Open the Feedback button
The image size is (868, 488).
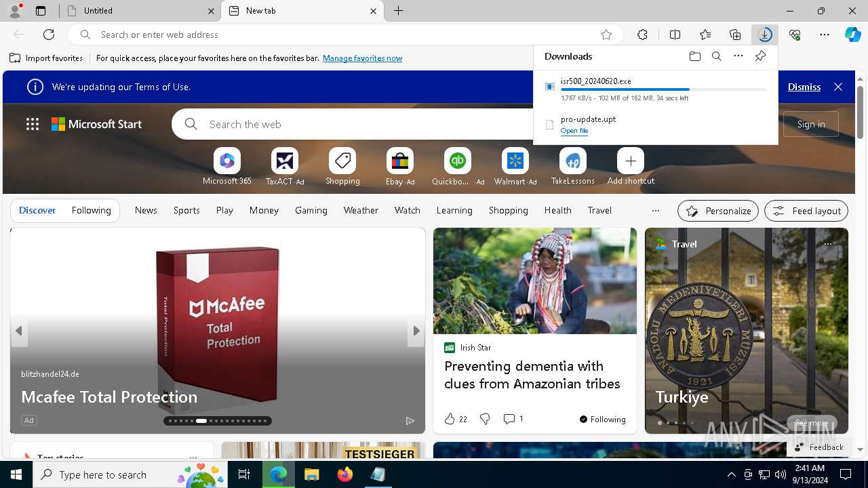coord(819,447)
